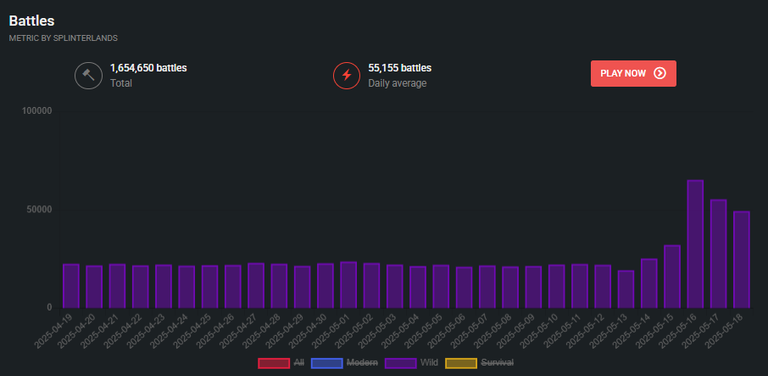
Task: Click the yellow Survival legend swatch
Action: click(x=461, y=363)
